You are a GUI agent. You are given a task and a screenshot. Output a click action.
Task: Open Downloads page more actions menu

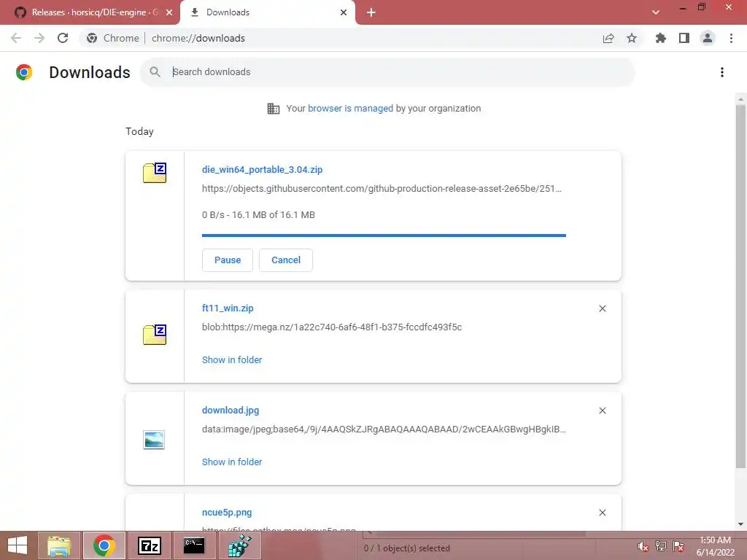click(722, 72)
